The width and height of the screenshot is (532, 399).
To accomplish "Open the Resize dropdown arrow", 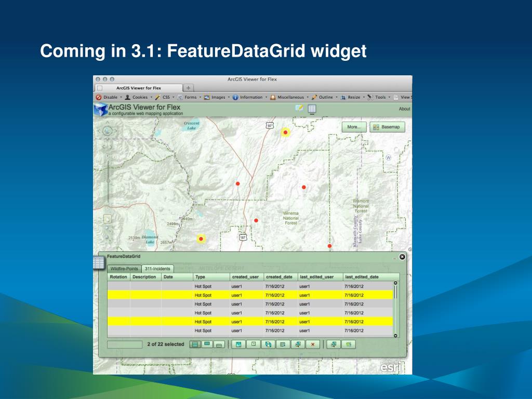I will pos(364,97).
